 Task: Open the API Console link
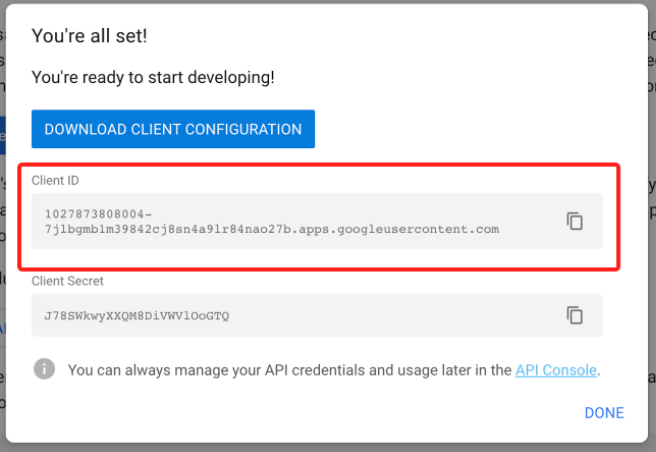[x=556, y=370]
